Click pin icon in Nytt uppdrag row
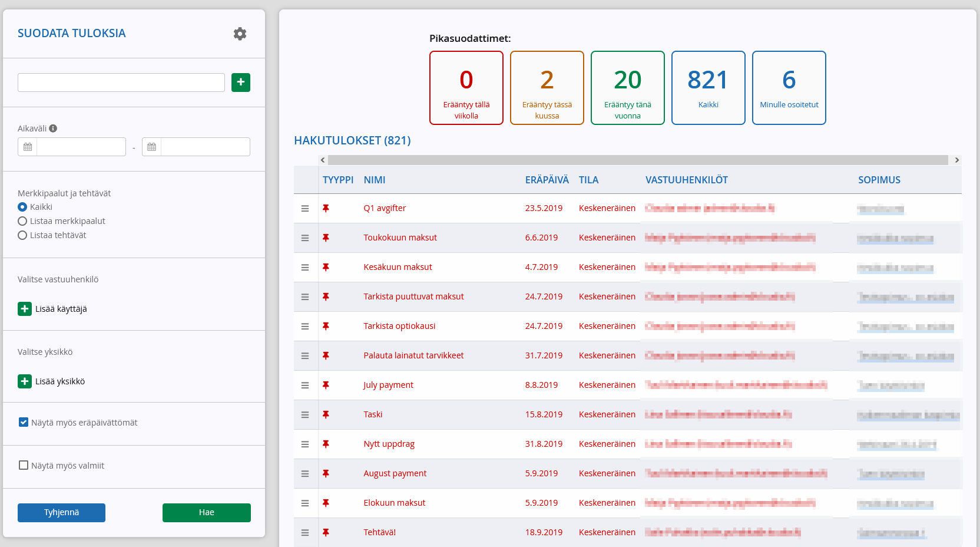 326,444
